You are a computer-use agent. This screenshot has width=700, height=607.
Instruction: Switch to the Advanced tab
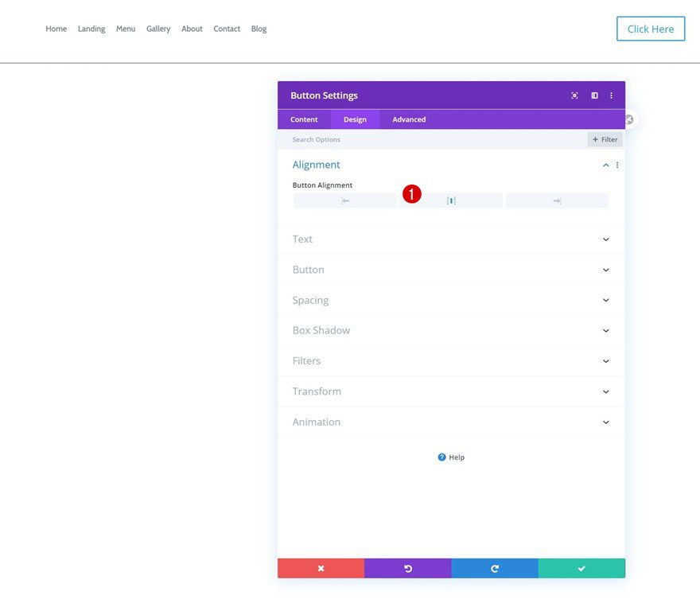pyautogui.click(x=408, y=119)
